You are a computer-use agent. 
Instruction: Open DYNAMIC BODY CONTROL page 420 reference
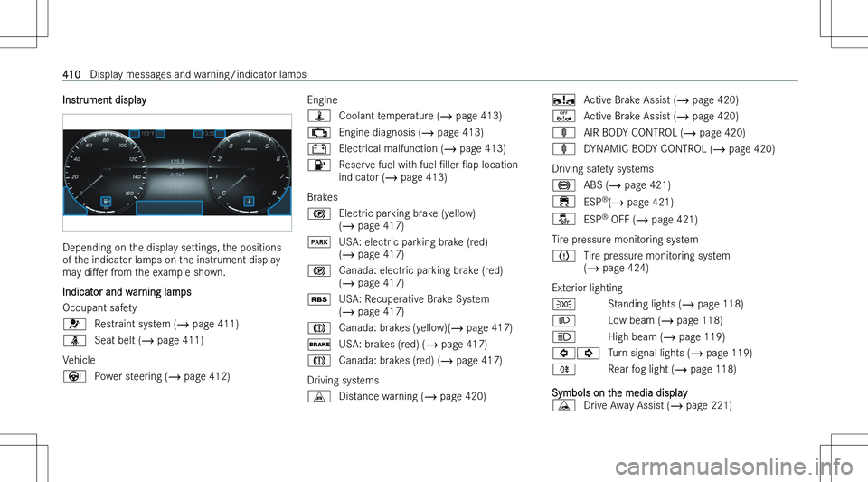coord(743,149)
